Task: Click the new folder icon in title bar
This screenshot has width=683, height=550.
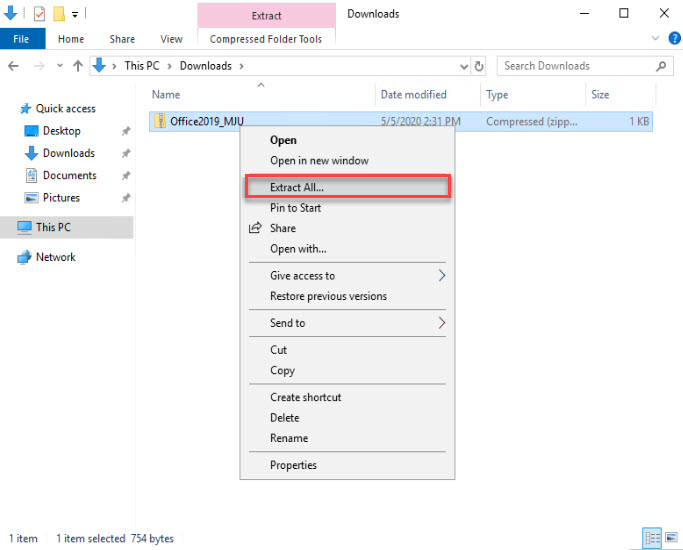Action: pos(59,14)
